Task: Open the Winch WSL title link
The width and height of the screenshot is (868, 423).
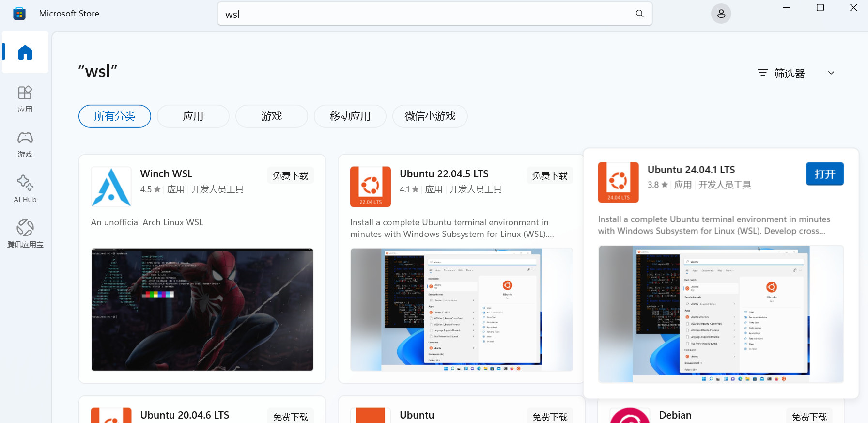Action: pyautogui.click(x=166, y=174)
